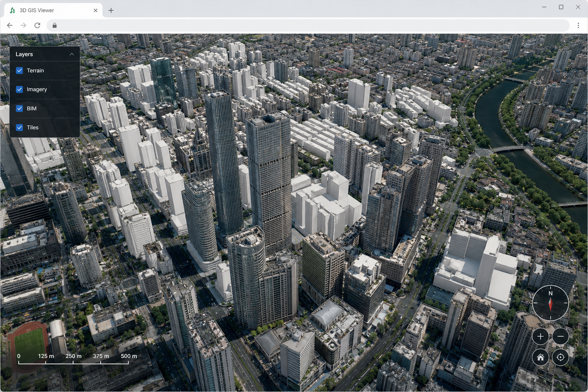
Task: Select the 3D GIS Viewer tab
Action: [54, 10]
